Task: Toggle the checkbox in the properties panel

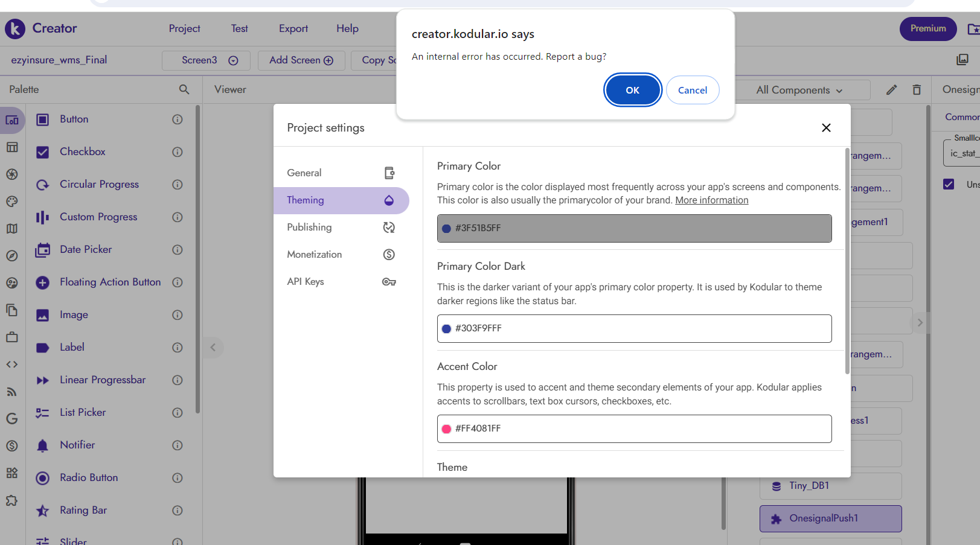Action: 949,184
